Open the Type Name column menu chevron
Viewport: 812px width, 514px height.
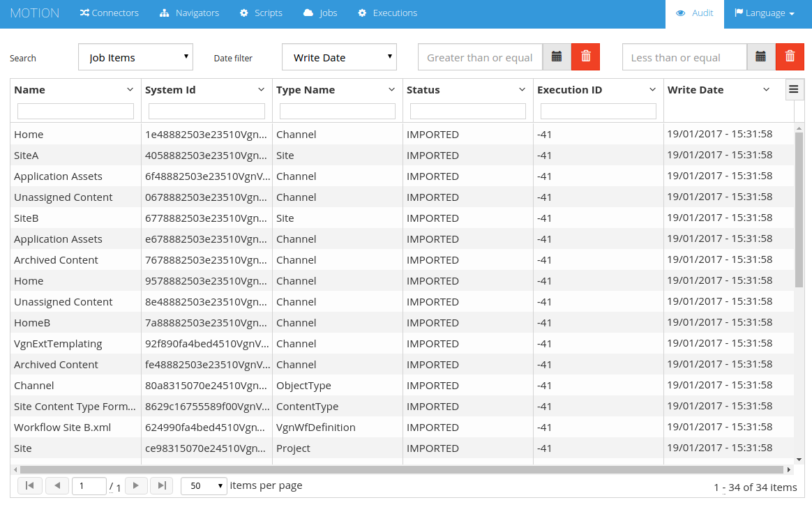coord(391,90)
